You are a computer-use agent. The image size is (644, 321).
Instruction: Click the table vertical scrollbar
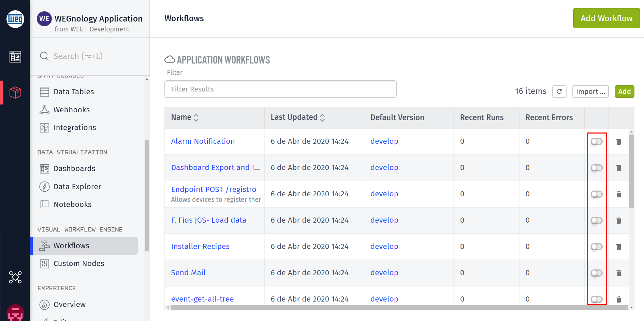click(631, 171)
